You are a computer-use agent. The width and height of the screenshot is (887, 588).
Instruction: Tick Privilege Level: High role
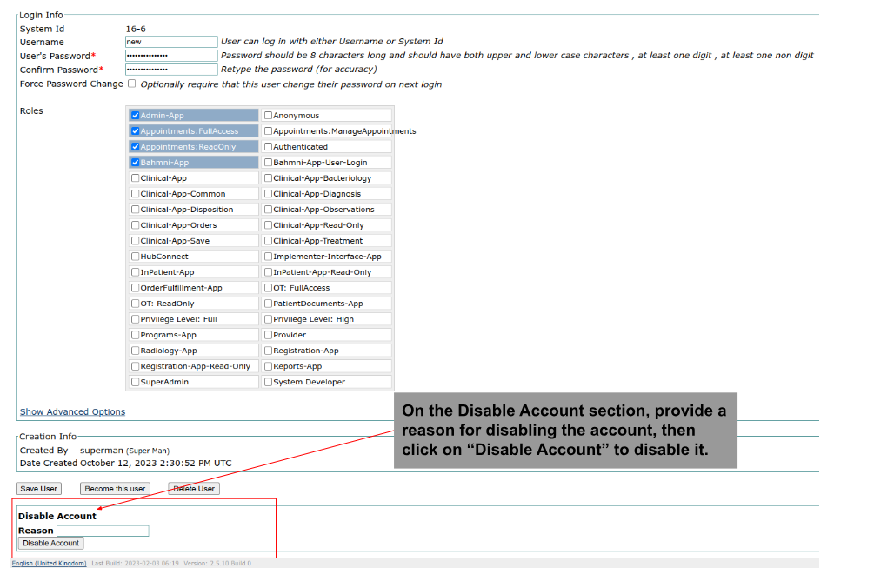coord(268,319)
